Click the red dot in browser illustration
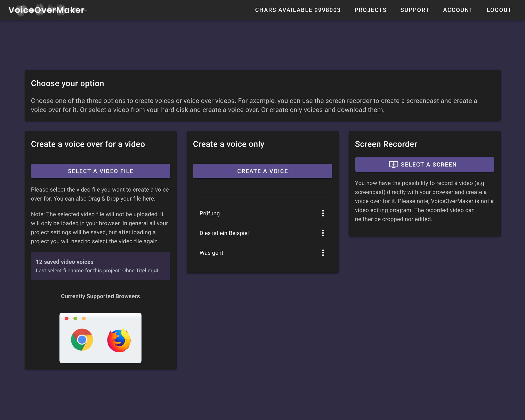The height and width of the screenshot is (420, 525). (67, 318)
